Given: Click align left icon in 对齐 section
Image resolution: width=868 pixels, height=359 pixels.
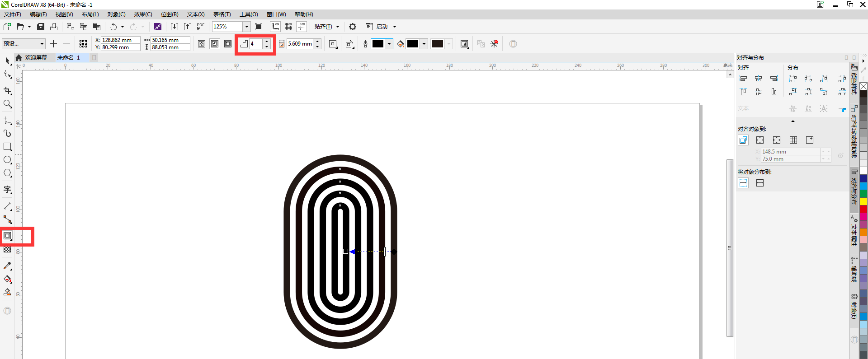Looking at the screenshot, I should [743, 79].
